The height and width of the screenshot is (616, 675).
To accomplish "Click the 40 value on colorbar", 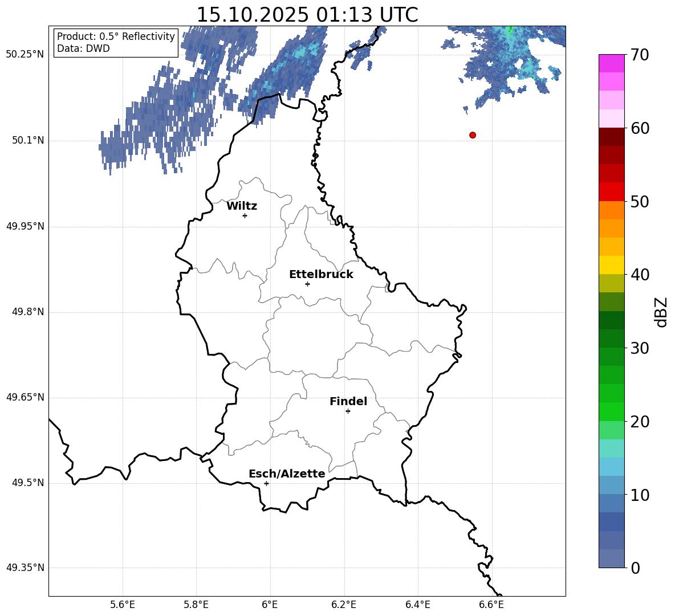I will point(640,275).
